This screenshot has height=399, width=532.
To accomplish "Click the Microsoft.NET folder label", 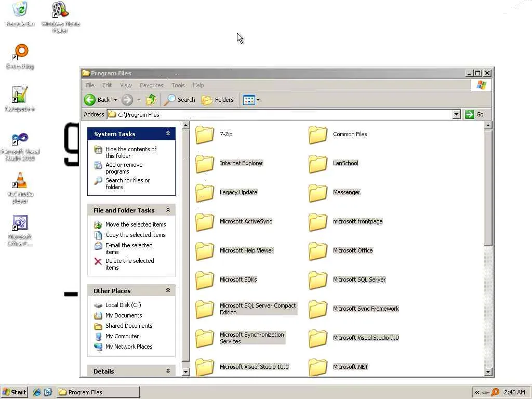I will pos(351,367).
